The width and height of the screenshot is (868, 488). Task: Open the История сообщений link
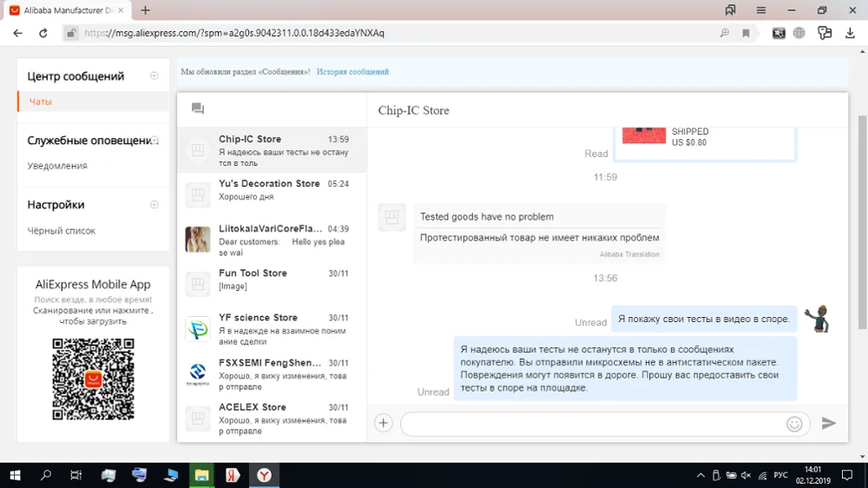pyautogui.click(x=352, y=72)
